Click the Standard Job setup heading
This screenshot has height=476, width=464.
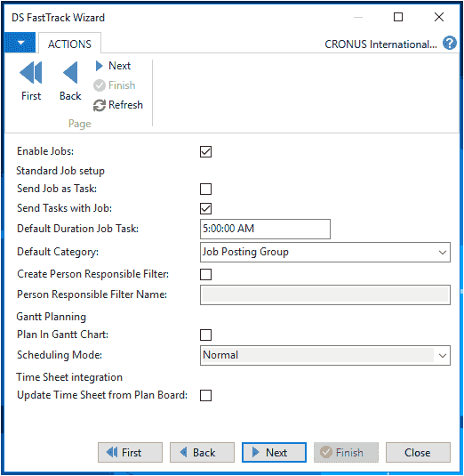point(60,171)
